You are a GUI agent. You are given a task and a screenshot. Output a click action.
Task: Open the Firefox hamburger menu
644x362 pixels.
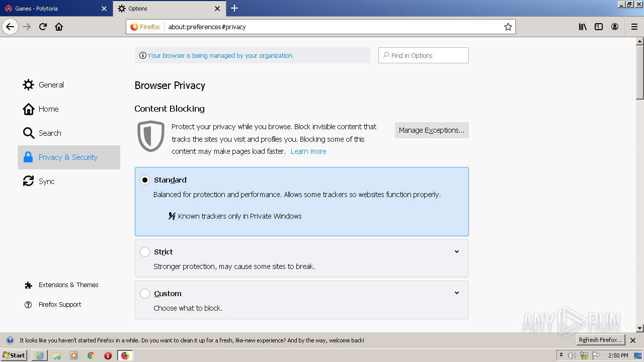[x=634, y=27]
